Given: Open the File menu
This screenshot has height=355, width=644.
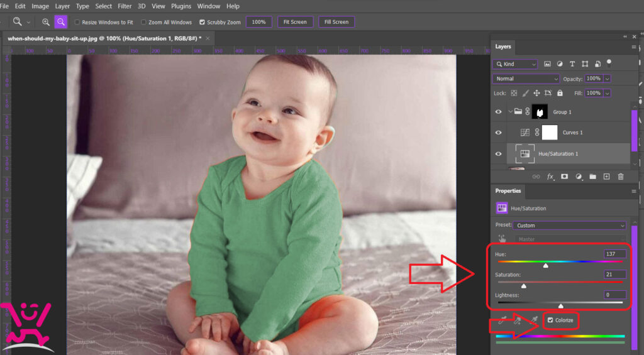Looking at the screenshot, I should pos(4,6).
